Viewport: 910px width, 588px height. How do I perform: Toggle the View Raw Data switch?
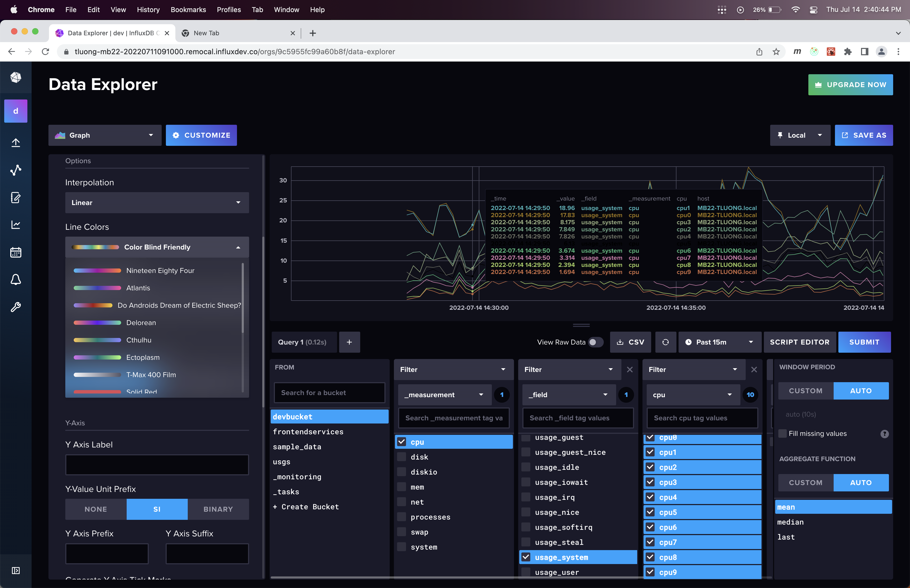click(x=595, y=342)
